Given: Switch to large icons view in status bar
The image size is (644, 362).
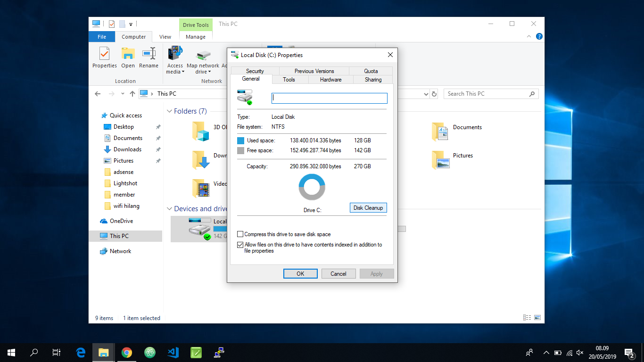Looking at the screenshot, I should tap(537, 318).
